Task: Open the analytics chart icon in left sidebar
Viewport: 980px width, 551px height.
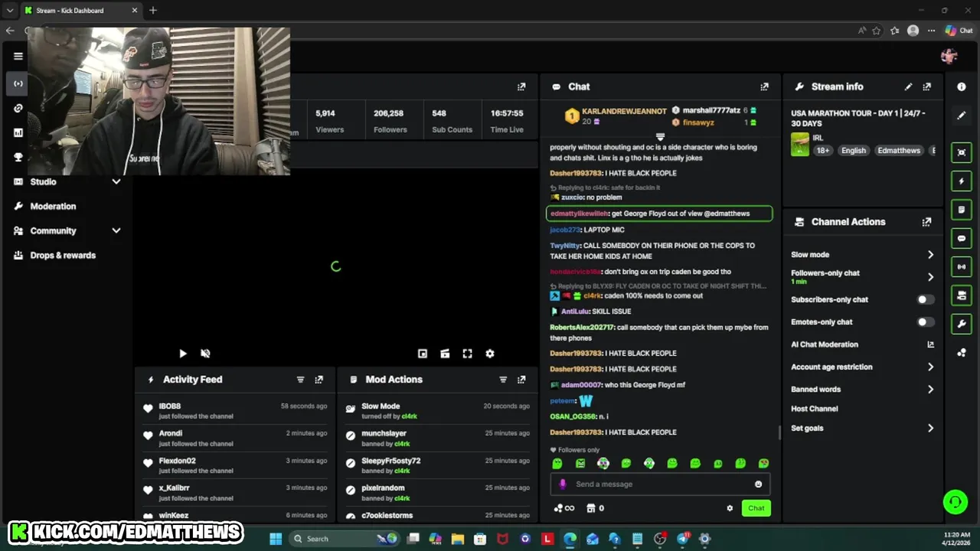Action: coord(18,132)
